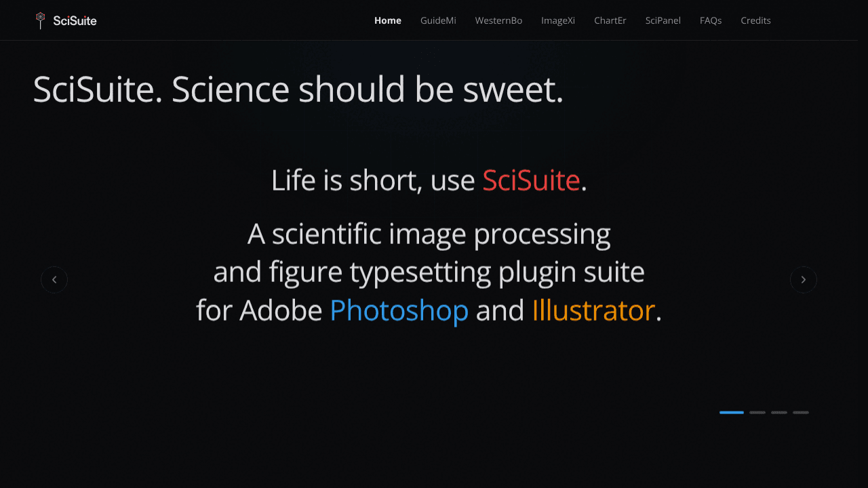Navigate to WesternBo
Image resolution: width=868 pixels, height=488 pixels.
pyautogui.click(x=498, y=20)
